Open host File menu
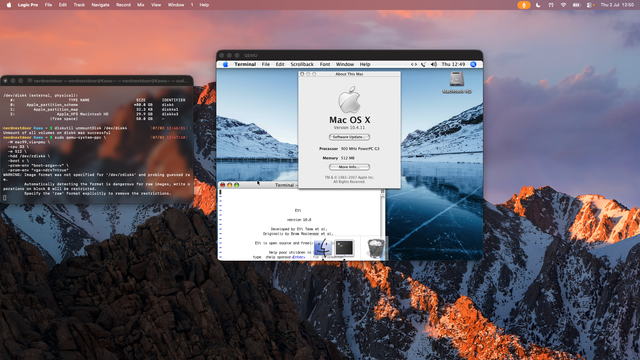Viewport: 640px width, 360px height. (48, 5)
